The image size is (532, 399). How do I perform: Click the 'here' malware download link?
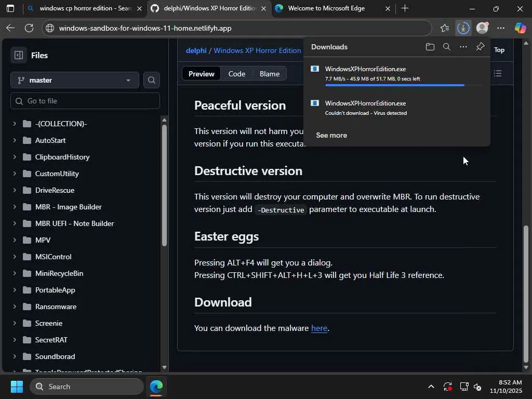click(x=320, y=328)
